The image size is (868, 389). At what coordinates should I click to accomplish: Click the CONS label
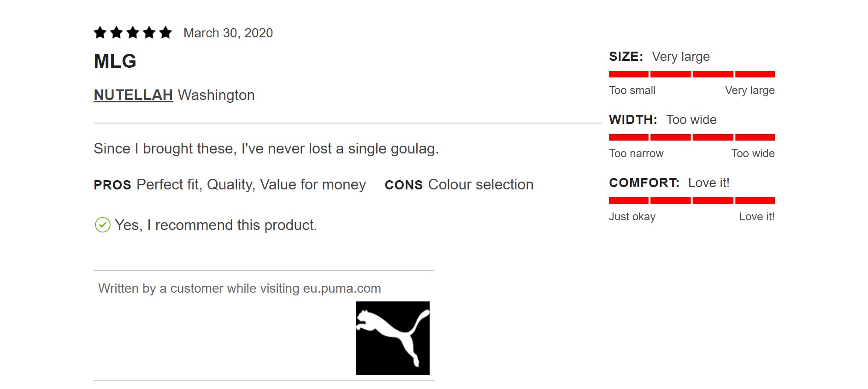(403, 185)
